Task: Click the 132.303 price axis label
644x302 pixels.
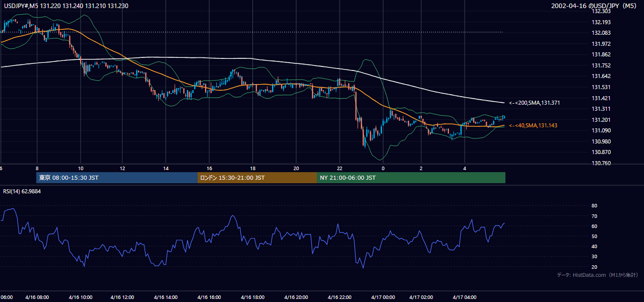Action: [x=601, y=11]
